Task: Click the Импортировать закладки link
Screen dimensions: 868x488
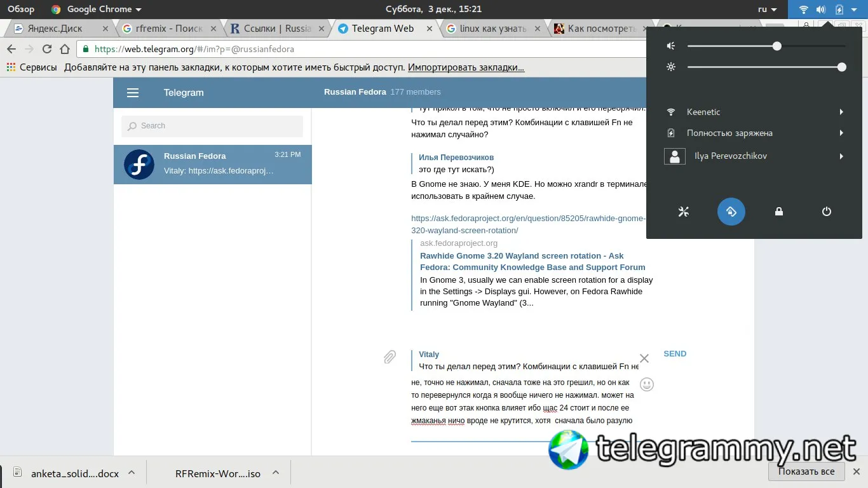Action: click(466, 67)
